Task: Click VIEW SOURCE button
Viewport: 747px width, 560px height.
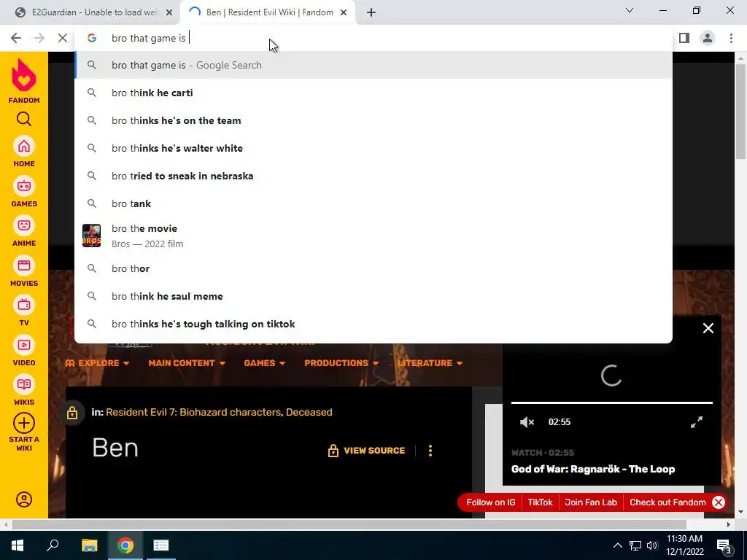Action: pyautogui.click(x=367, y=451)
